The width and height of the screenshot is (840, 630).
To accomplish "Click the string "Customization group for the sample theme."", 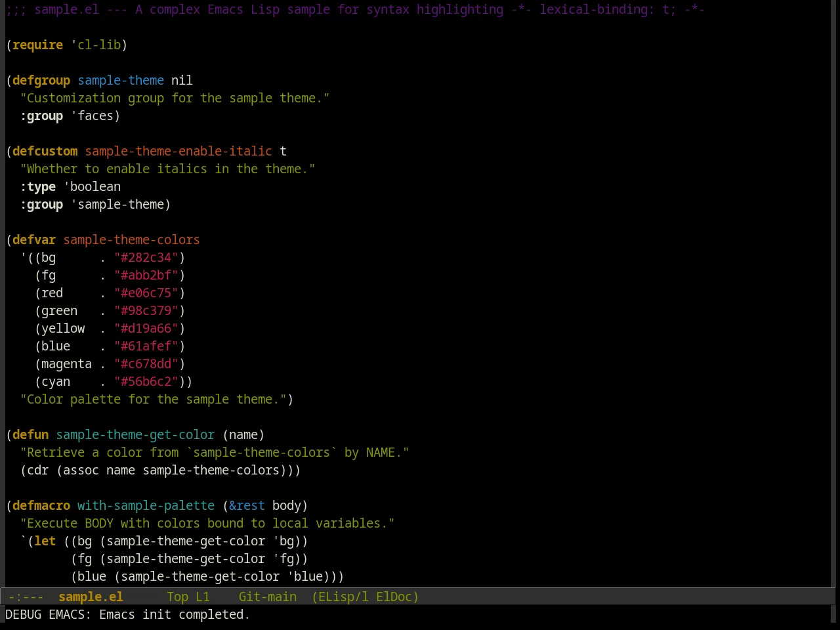I will pyautogui.click(x=175, y=98).
